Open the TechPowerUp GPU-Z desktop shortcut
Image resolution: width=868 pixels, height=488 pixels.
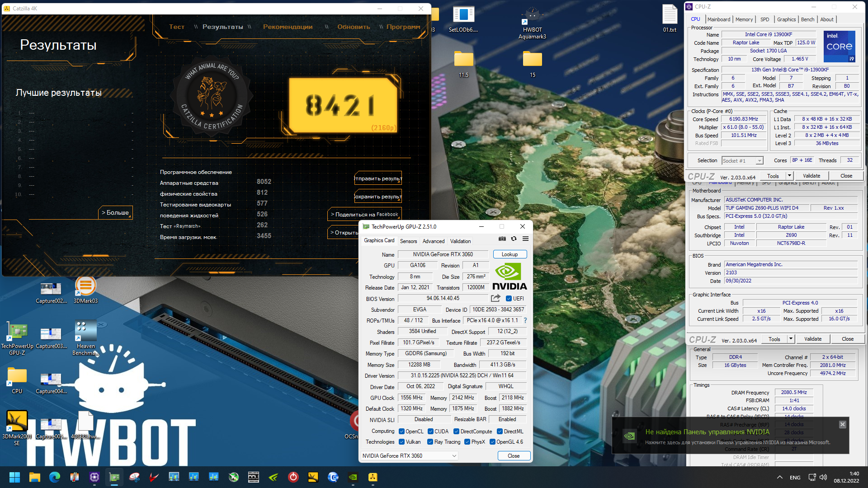(17, 339)
